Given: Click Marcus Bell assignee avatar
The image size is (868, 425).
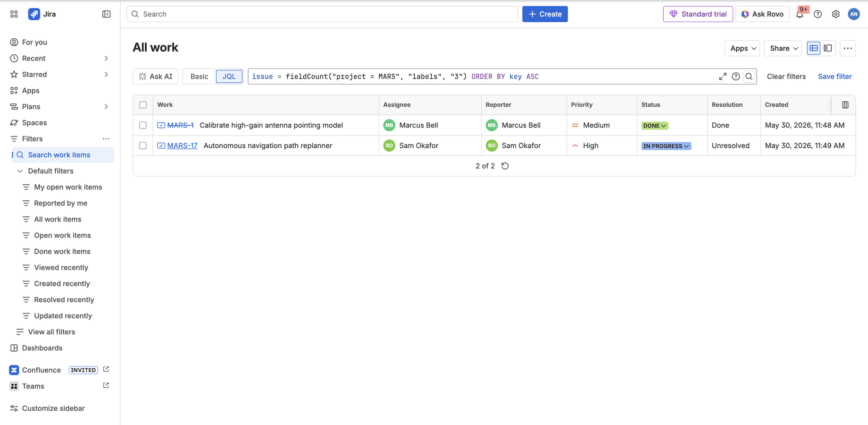Looking at the screenshot, I should 389,125.
